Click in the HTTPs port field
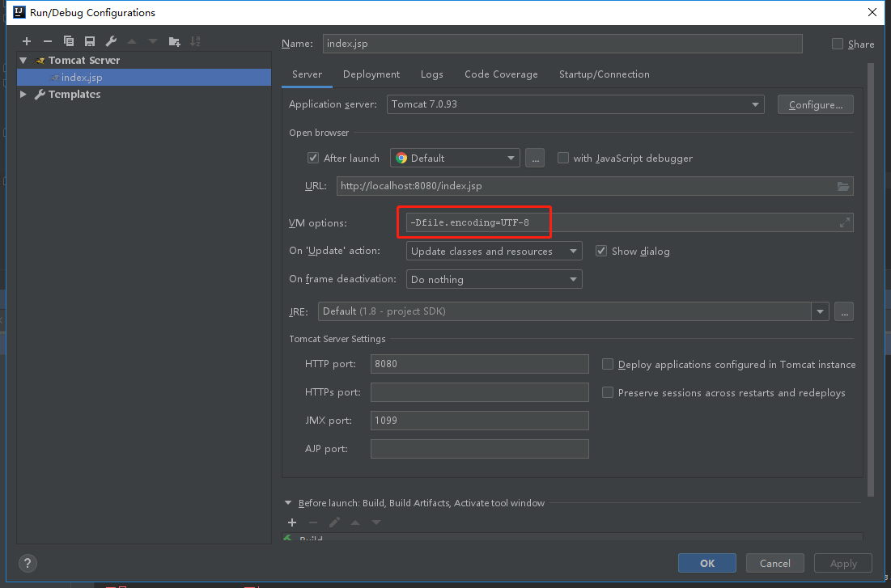 click(x=480, y=392)
